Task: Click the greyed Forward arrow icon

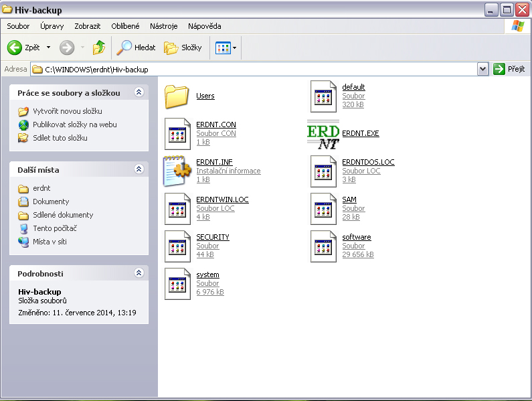Action: point(67,48)
